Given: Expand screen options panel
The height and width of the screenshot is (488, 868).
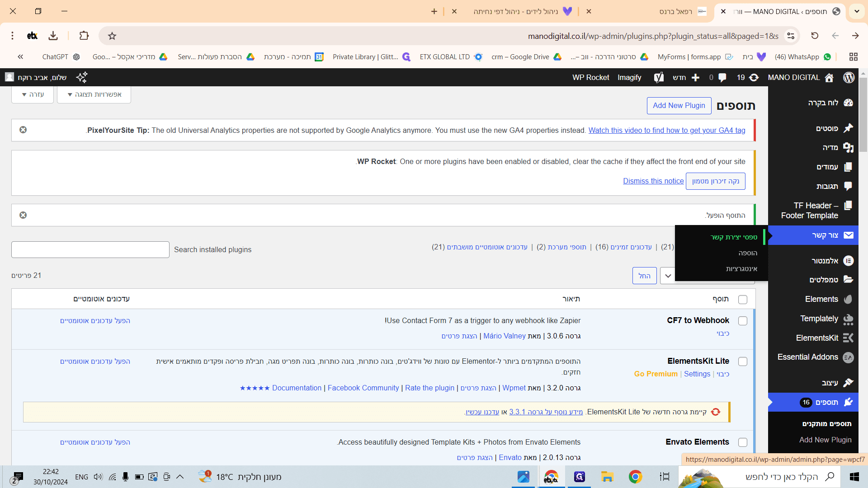Looking at the screenshot, I should coord(94,94).
